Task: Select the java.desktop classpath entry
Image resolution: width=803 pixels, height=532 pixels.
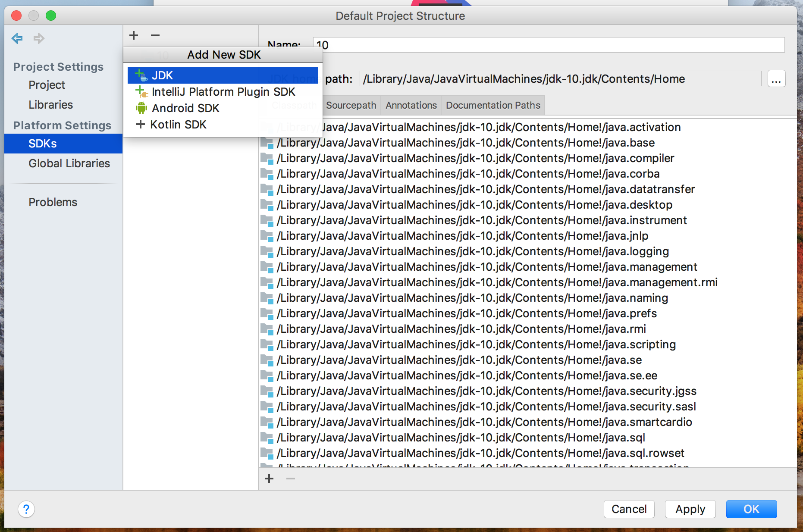Action: pyautogui.click(x=528, y=205)
